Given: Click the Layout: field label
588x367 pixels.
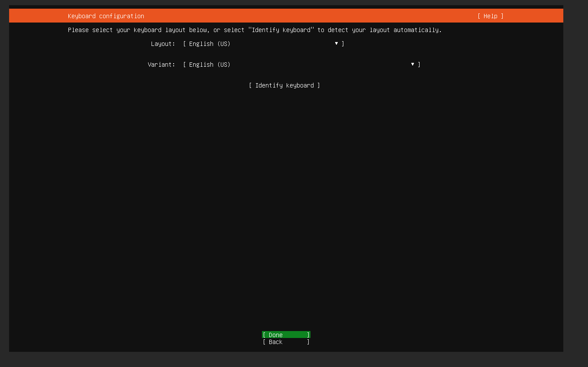Looking at the screenshot, I should (163, 44).
